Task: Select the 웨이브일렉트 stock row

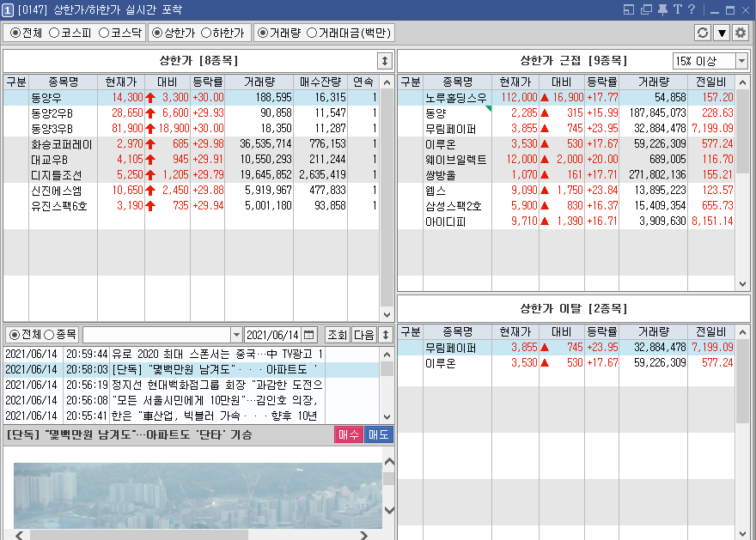Action: point(566,159)
